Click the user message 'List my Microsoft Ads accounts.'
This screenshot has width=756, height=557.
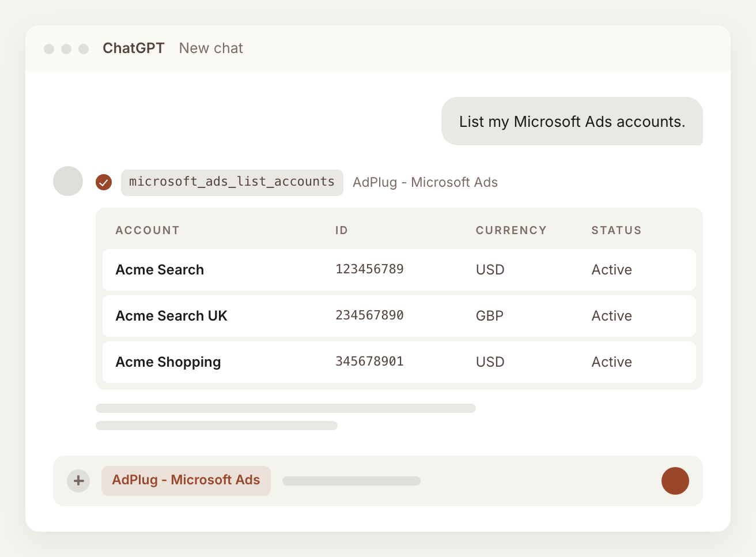click(572, 121)
